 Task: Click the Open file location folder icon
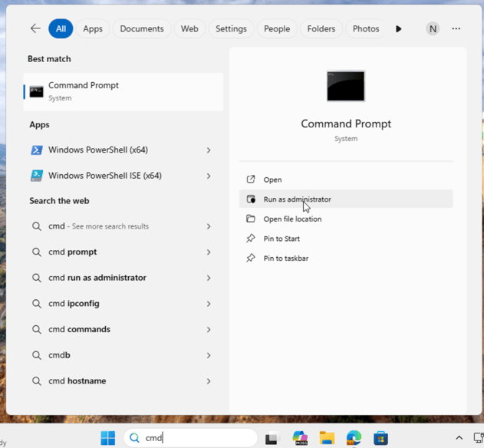(x=251, y=219)
